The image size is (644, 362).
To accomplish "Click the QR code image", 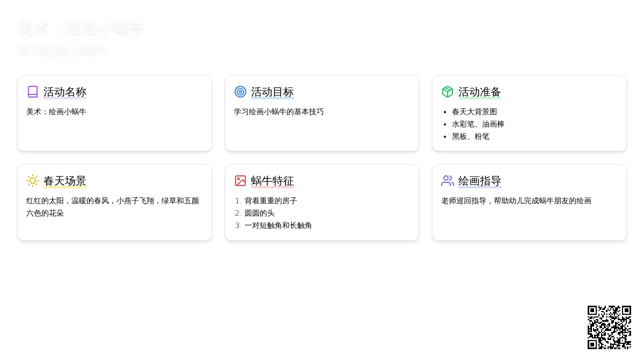I will pyautogui.click(x=609, y=327).
